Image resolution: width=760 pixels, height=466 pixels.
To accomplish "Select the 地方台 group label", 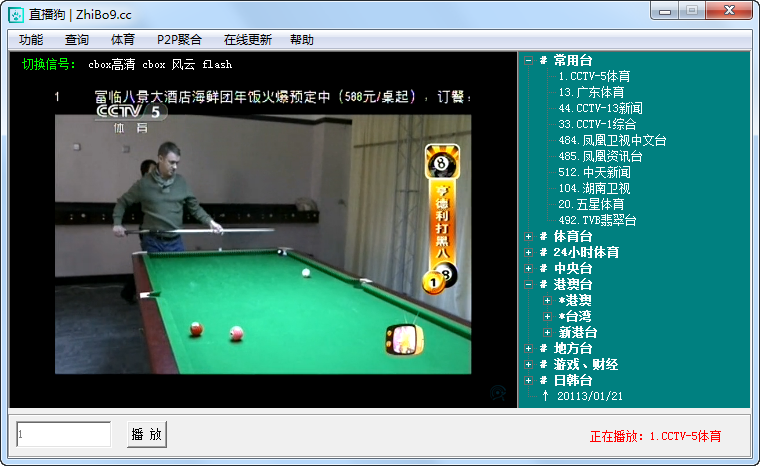I will [x=566, y=349].
